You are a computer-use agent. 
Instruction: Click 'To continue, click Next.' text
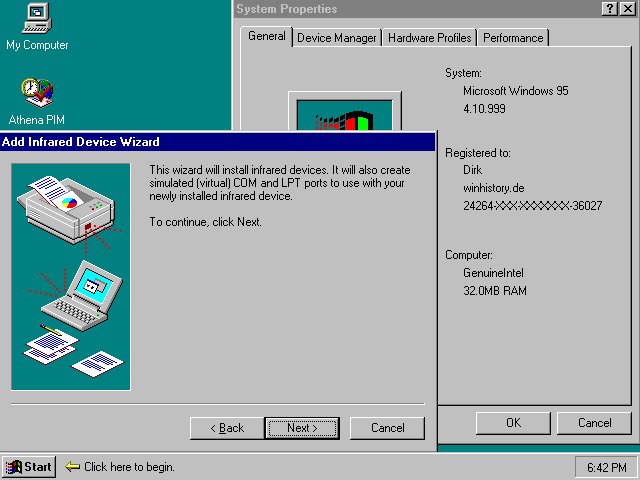pyautogui.click(x=205, y=222)
